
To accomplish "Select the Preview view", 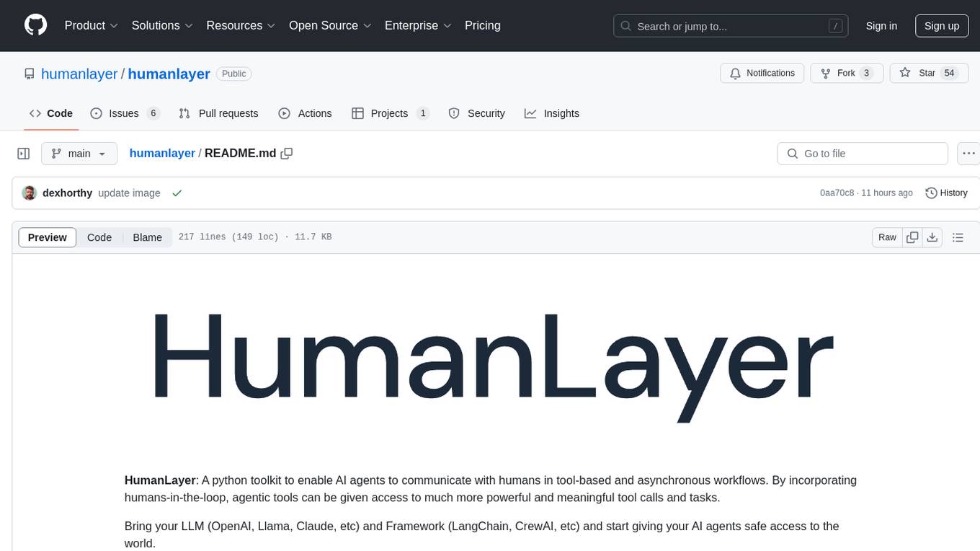I will coord(48,237).
